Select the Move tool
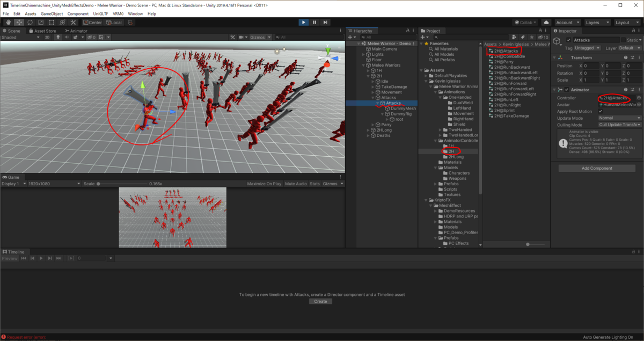This screenshot has height=341, width=644. coord(19,23)
